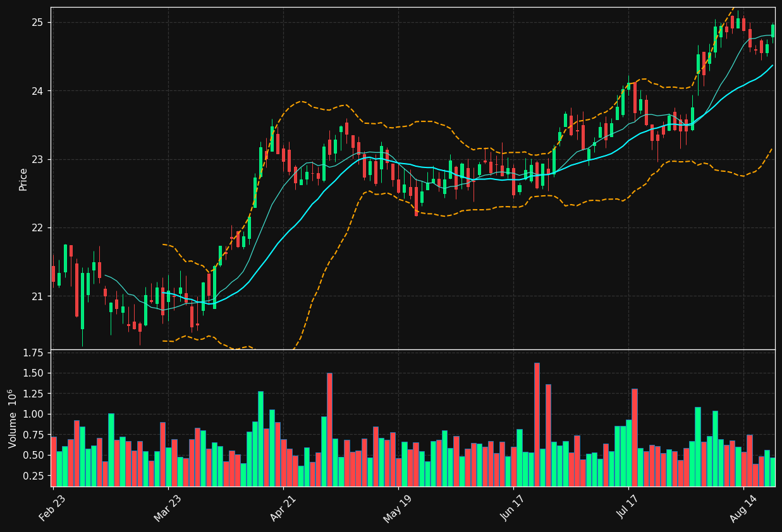Click the 23 price axis label
Image resolution: width=782 pixels, height=532 pixels.
37,159
